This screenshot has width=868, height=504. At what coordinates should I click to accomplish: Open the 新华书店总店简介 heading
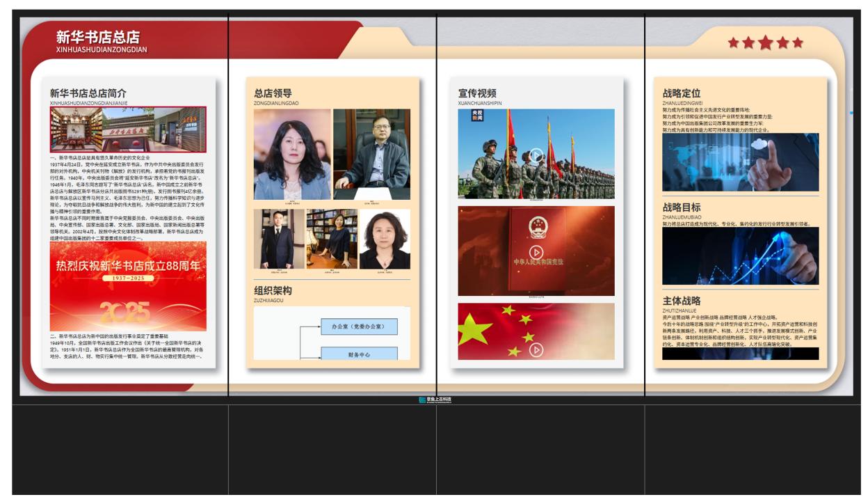pyautogui.click(x=88, y=93)
